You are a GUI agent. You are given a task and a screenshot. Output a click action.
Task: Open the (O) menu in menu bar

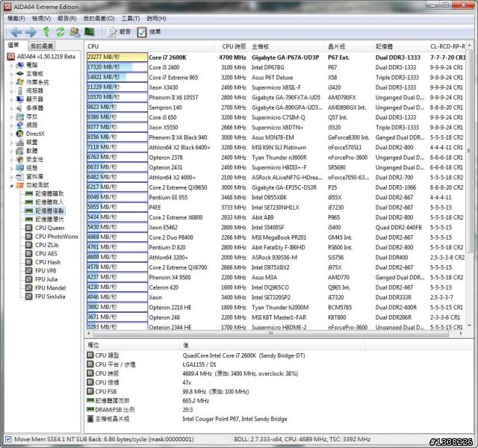coord(99,19)
